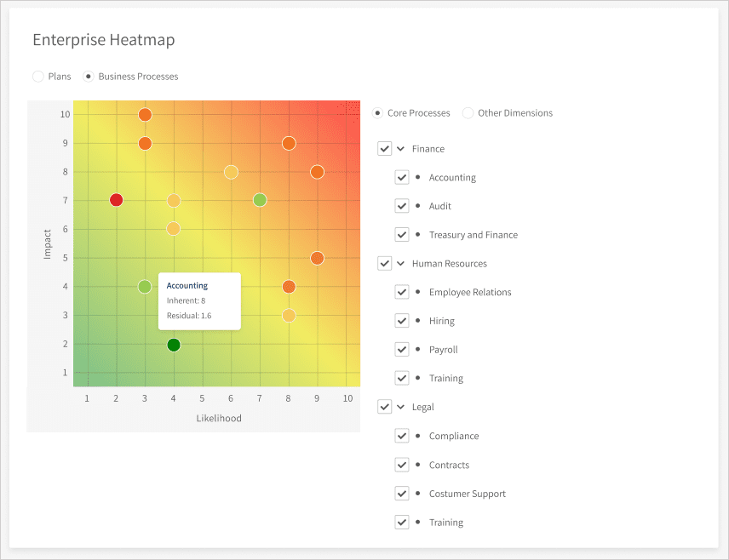Collapse the Legal group chevron
Image resolution: width=729 pixels, height=560 pixels.
tap(401, 406)
